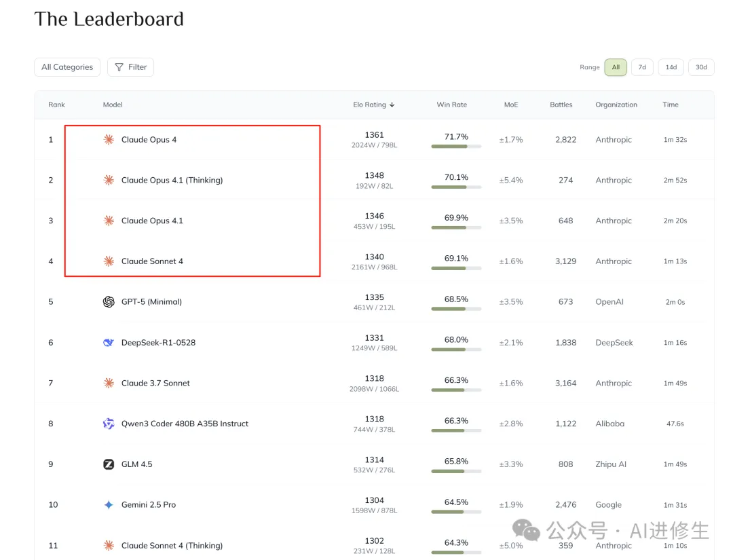Click the 2024W / 798L record text
Screen dimensions: 733x560
point(375,145)
